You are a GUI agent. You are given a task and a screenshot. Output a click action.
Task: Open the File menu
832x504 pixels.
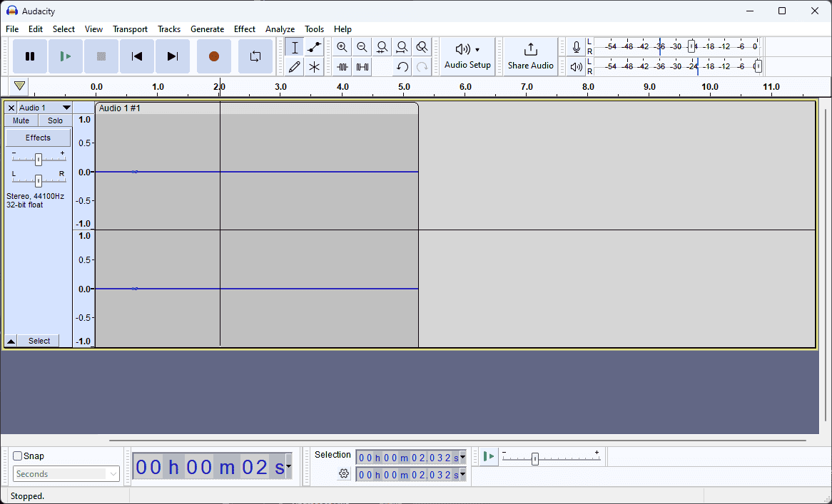(x=11, y=29)
